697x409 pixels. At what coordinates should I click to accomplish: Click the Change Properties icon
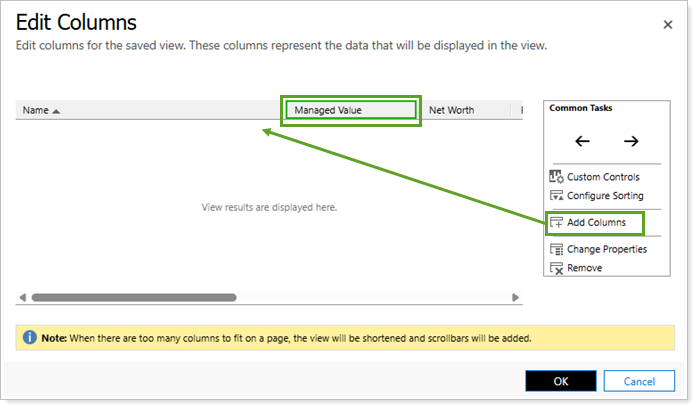pyautogui.click(x=557, y=249)
